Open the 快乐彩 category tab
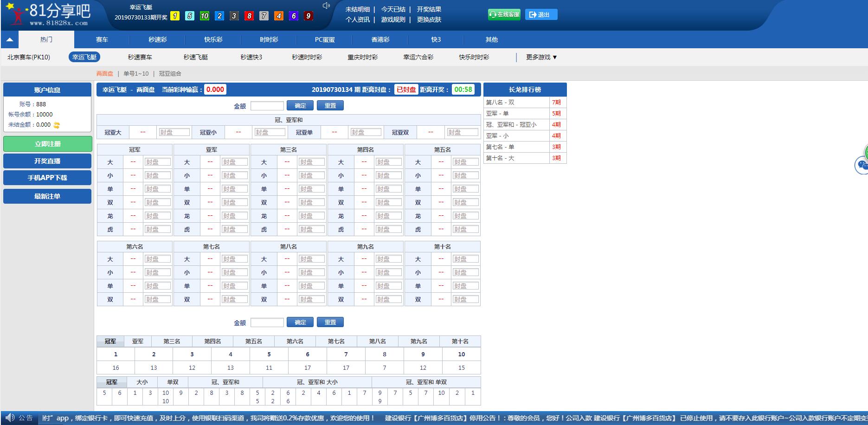The width and height of the screenshot is (868, 425). (213, 40)
